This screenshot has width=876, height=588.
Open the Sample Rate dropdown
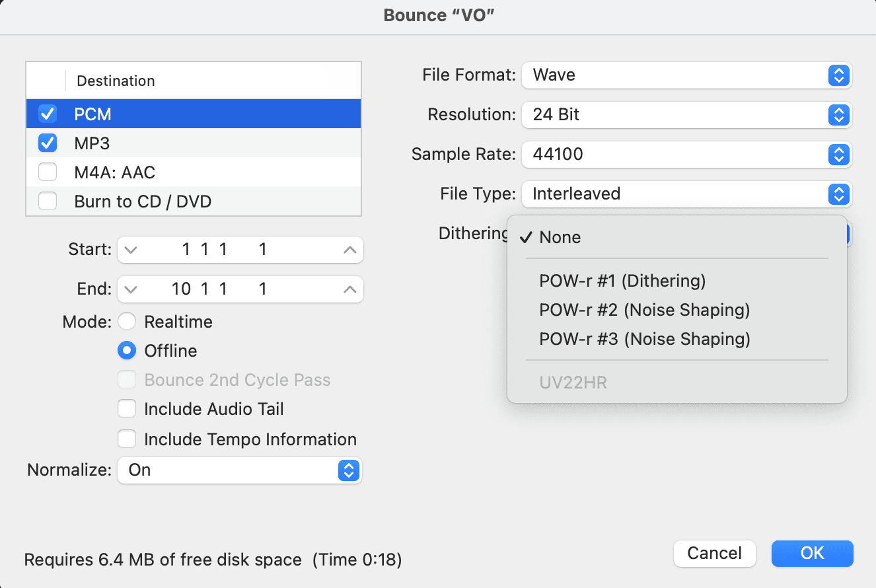pos(838,155)
